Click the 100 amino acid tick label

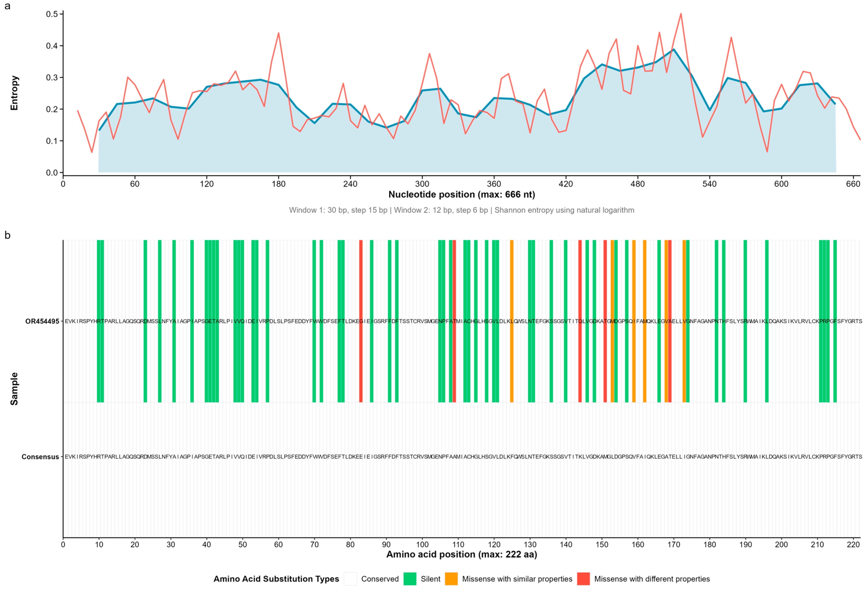(422, 544)
